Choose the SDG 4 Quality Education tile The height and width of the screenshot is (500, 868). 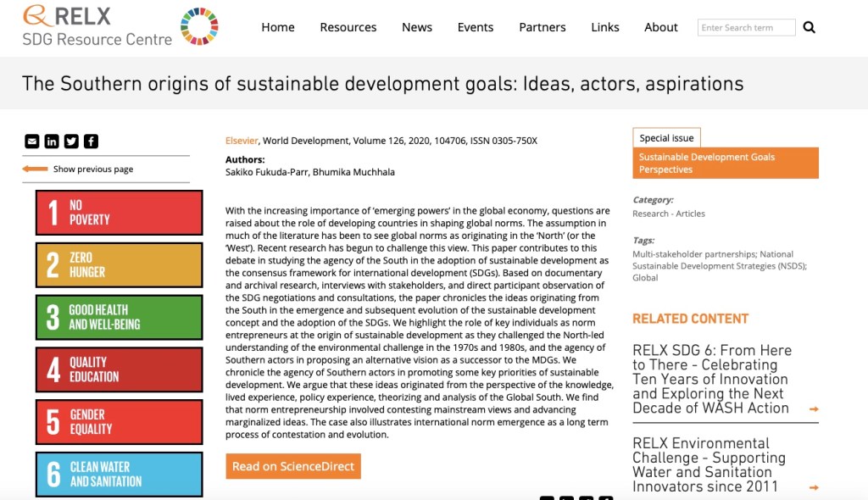coord(119,369)
